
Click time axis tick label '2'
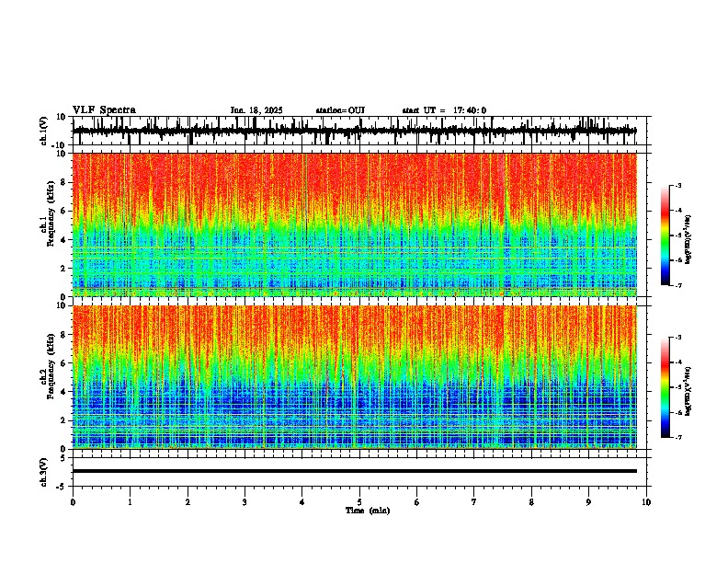point(188,502)
